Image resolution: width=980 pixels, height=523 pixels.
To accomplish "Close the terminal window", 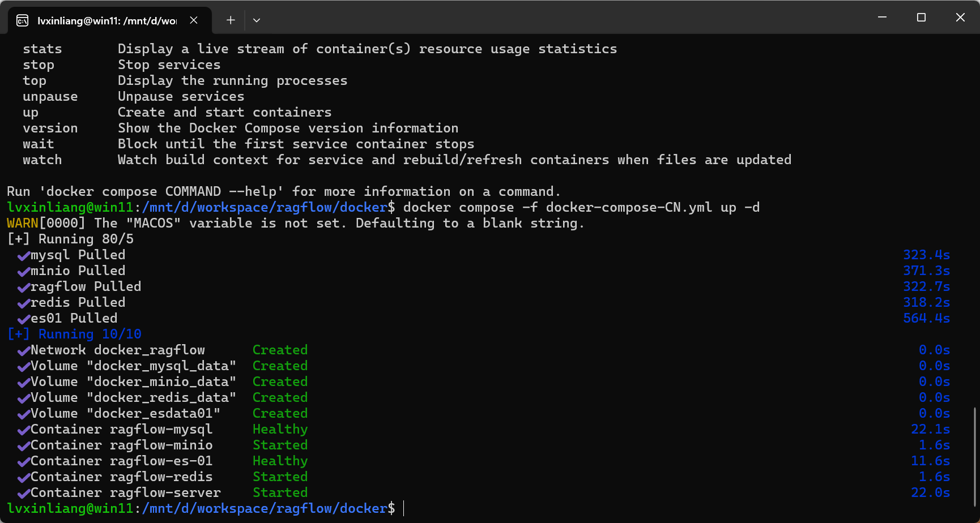I will pyautogui.click(x=960, y=18).
